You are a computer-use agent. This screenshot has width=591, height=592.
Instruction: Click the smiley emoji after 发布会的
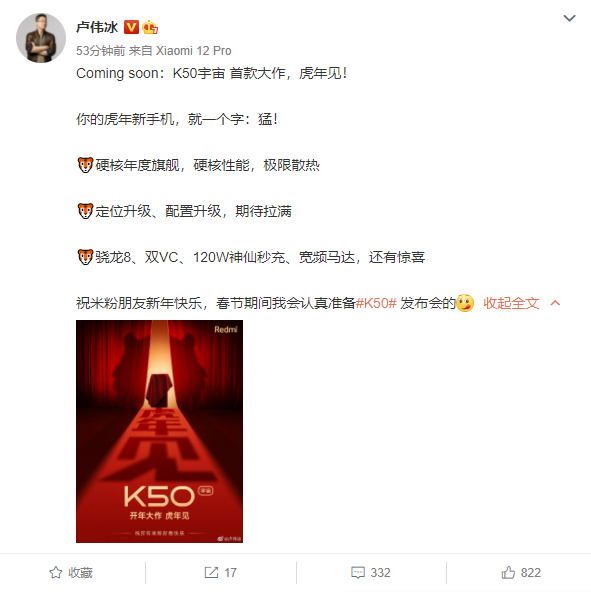pos(465,303)
